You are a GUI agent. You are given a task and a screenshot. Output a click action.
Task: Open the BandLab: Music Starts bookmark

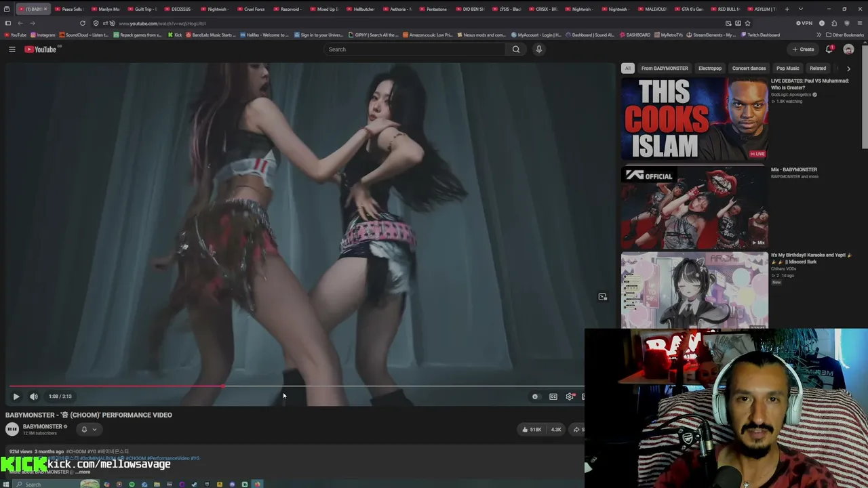coord(211,35)
